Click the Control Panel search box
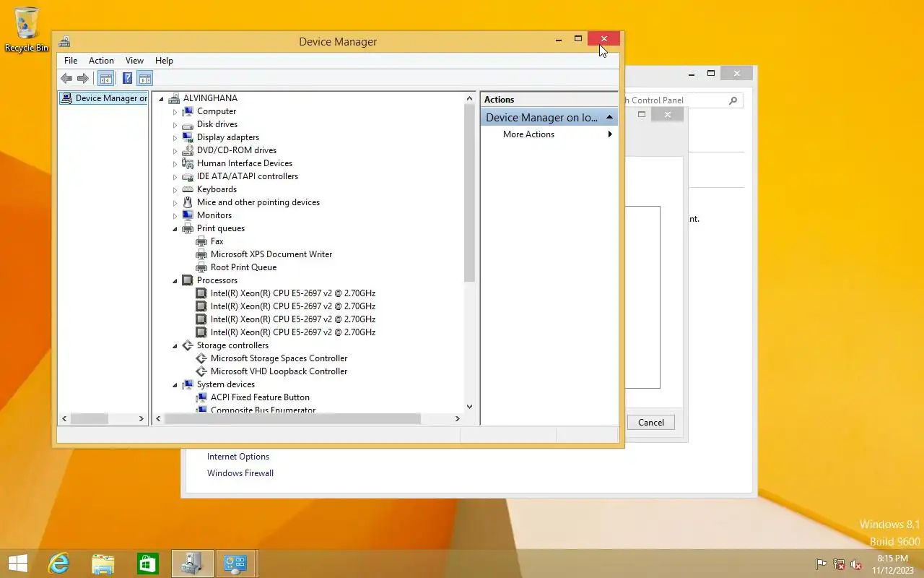The height and width of the screenshot is (578, 924). (x=683, y=100)
